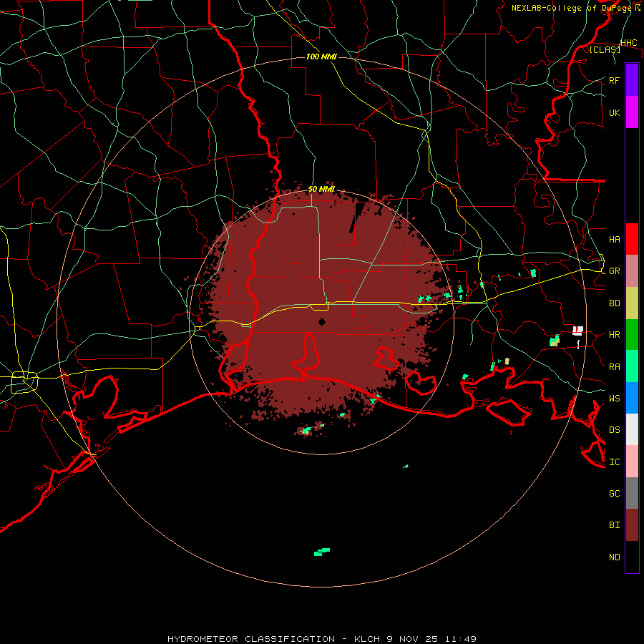Click the NEXLAB-College of DuPage text
Viewport: 644px width, 644px height.
(x=572, y=8)
